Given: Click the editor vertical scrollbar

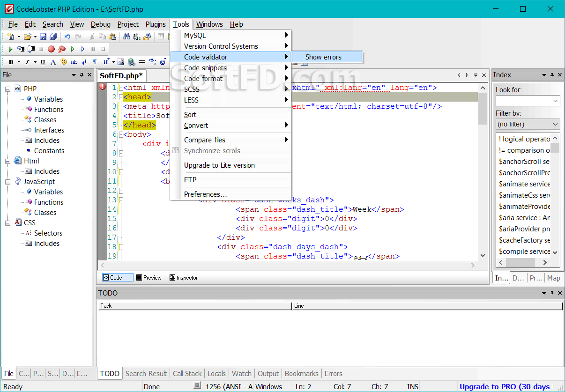Looking at the screenshot, I should coord(483,171).
